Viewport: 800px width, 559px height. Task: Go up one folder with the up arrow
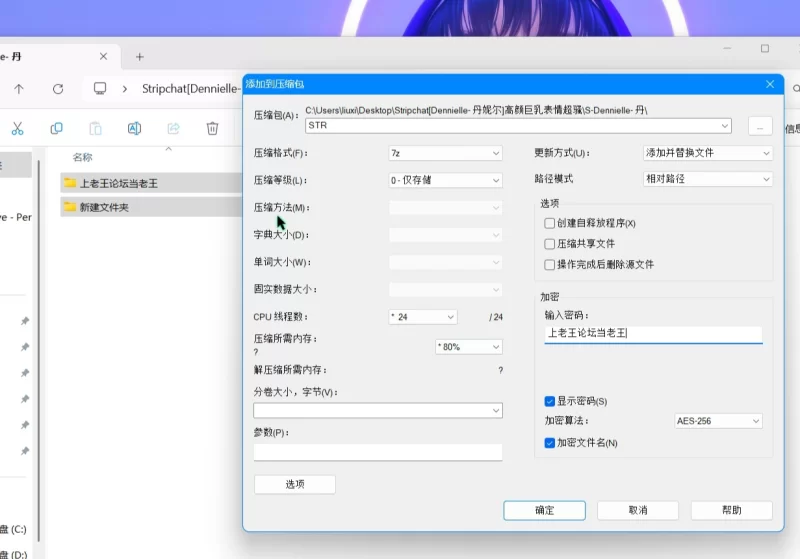(19, 89)
